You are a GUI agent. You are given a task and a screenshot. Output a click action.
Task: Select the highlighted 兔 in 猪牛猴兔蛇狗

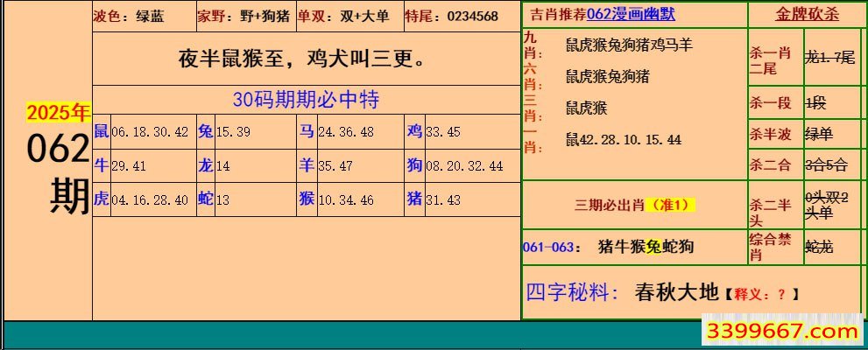pos(653,247)
